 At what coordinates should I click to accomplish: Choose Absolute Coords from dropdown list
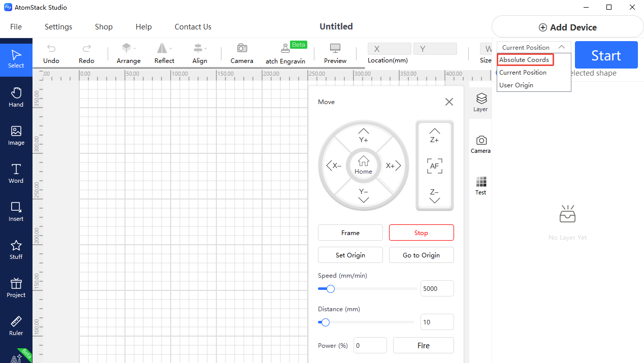coord(525,60)
